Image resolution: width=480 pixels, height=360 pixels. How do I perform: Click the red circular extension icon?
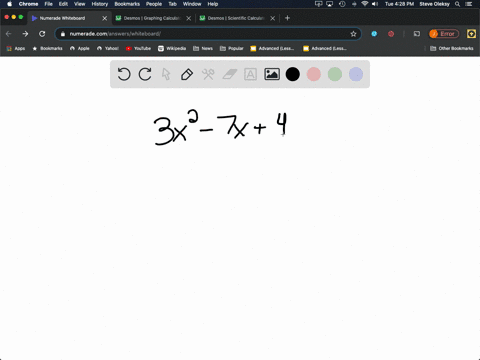tap(391, 34)
